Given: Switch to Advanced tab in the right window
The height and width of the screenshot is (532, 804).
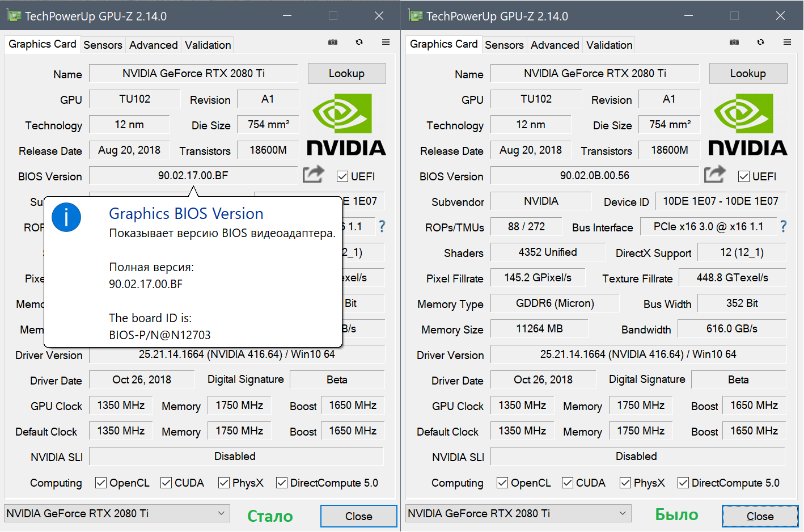Looking at the screenshot, I should point(555,45).
